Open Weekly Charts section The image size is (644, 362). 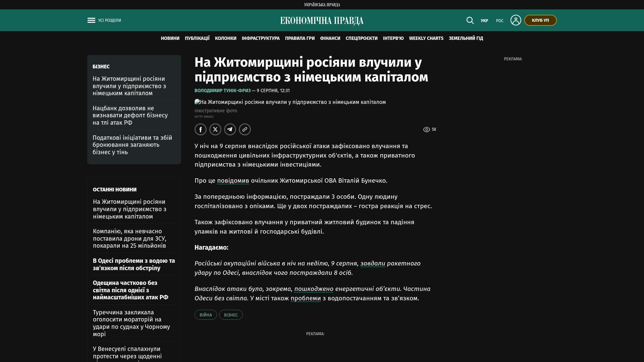coord(426,39)
